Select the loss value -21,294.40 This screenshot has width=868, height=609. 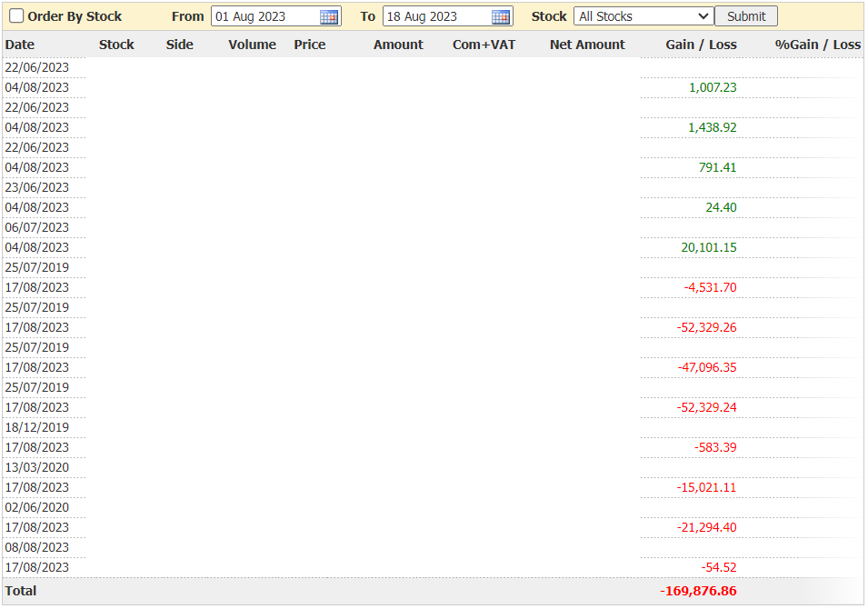coord(707,527)
